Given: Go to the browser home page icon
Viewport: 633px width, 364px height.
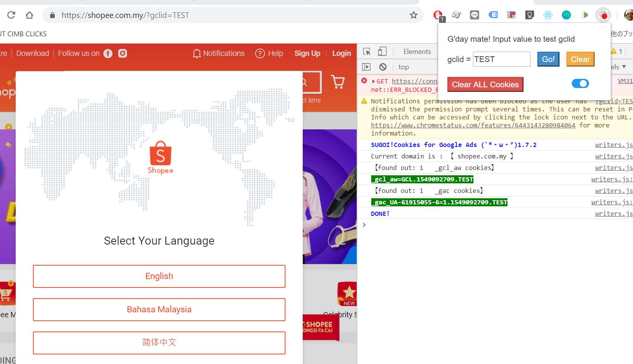Looking at the screenshot, I should (x=29, y=15).
